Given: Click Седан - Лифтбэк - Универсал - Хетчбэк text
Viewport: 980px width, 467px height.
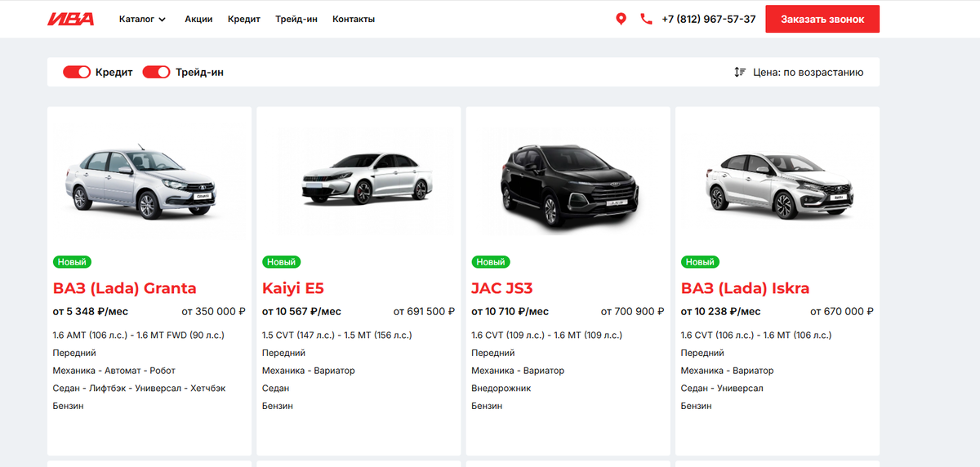Looking at the screenshot, I should click(139, 389).
